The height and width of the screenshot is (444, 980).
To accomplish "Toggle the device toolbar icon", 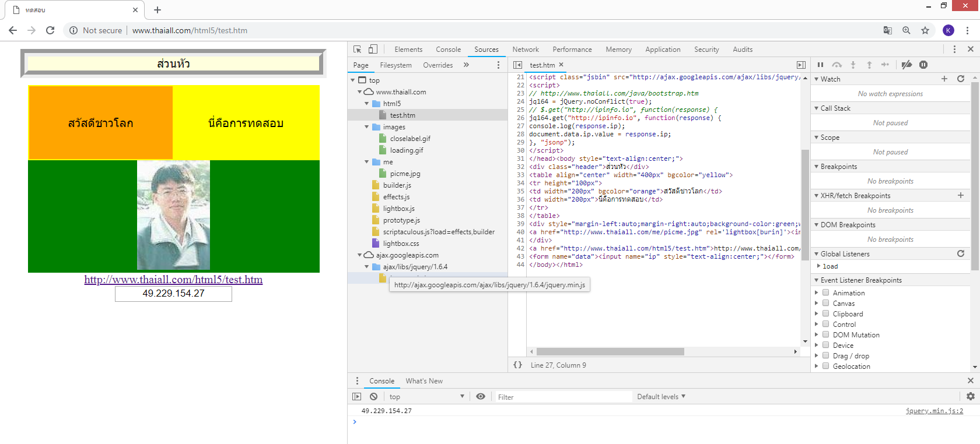I will point(373,50).
